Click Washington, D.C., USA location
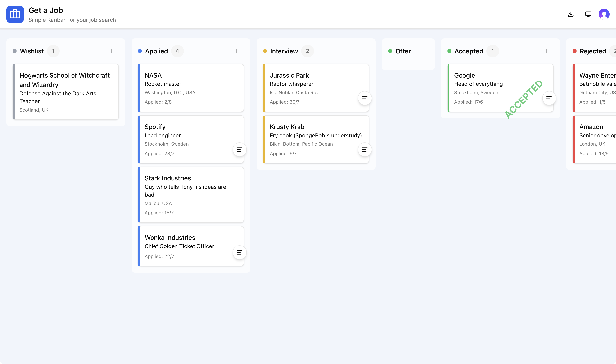 coord(170,92)
